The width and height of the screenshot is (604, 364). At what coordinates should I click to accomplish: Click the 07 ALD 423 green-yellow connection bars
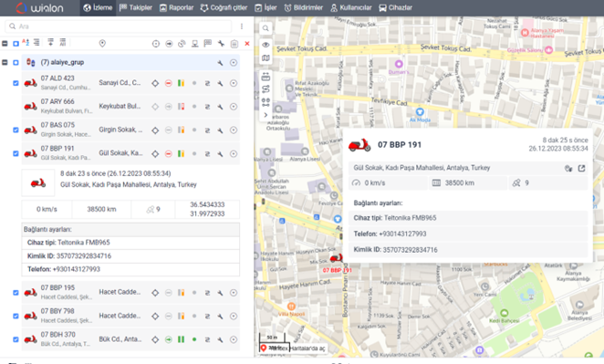tap(181, 83)
